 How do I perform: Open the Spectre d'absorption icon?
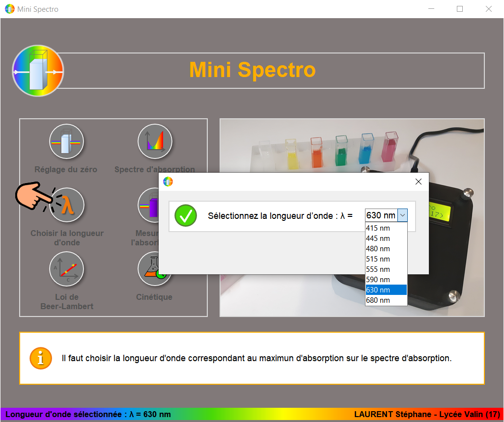click(x=155, y=142)
